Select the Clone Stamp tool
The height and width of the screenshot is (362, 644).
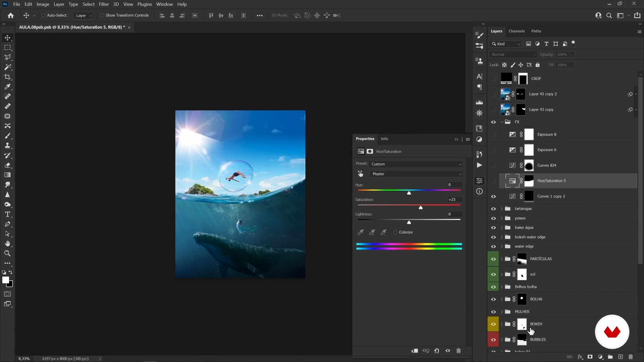7,145
